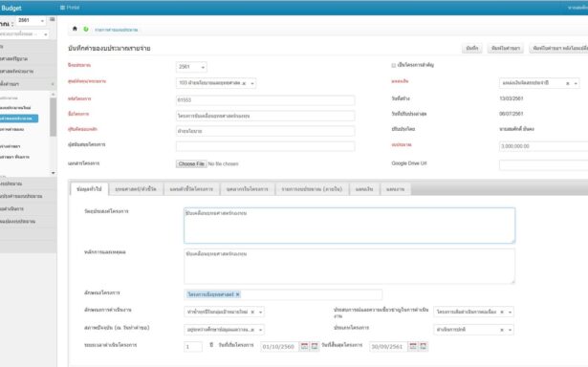Switch to the second tab ยุทธศาสตร์/ตัวชี้วัด
The image size is (588, 367).
pos(136,189)
